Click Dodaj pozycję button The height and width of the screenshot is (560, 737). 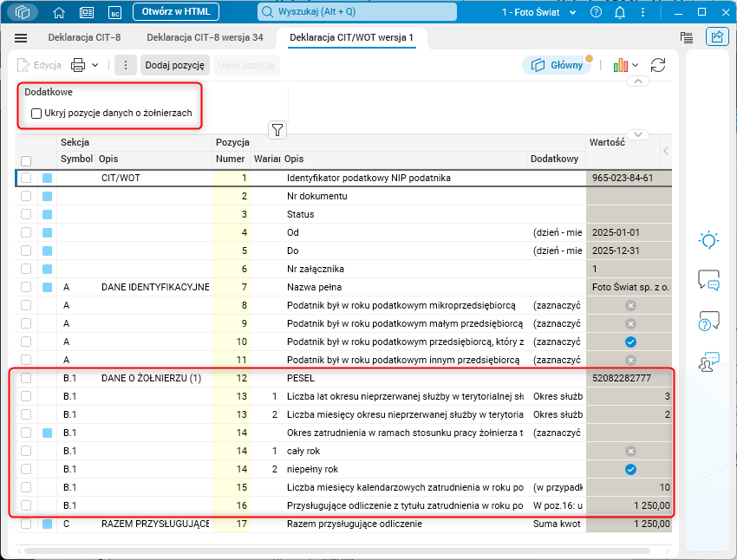pos(174,65)
